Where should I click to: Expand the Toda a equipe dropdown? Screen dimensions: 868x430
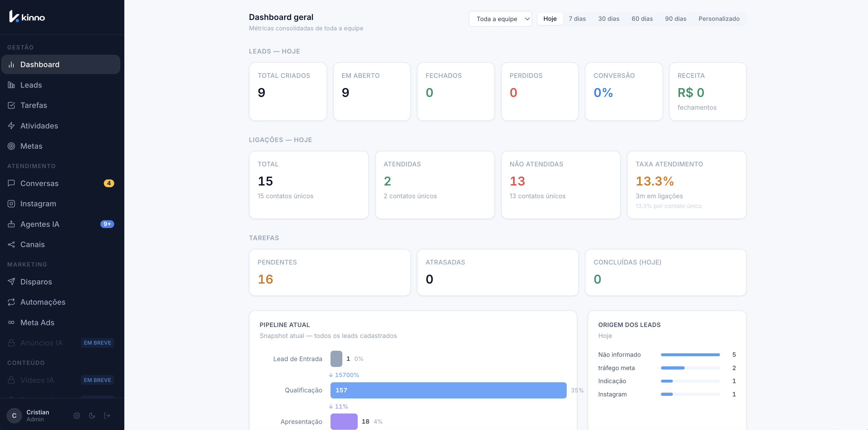tap(500, 19)
